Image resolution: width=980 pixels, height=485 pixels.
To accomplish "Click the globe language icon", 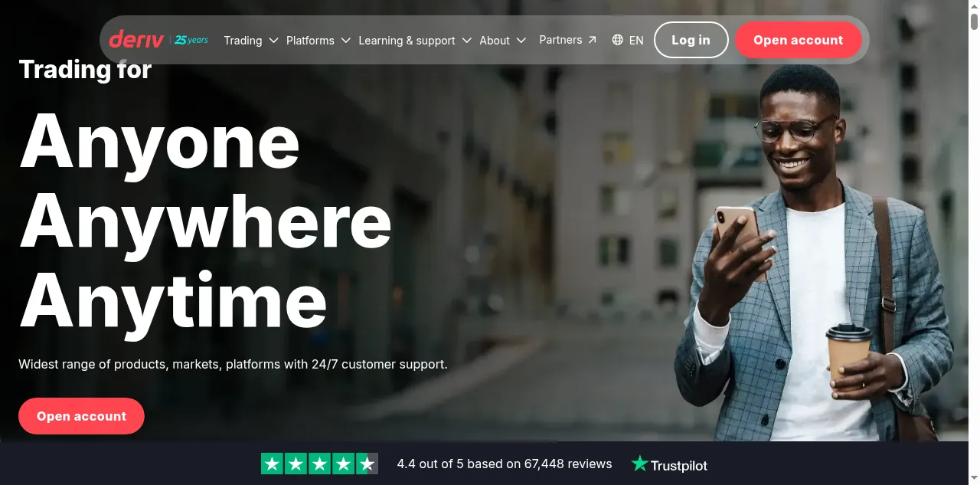I will click(x=618, y=40).
